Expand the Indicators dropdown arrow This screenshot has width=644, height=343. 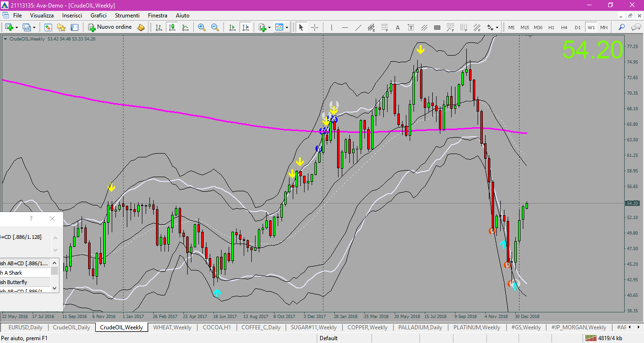[x=269, y=27]
